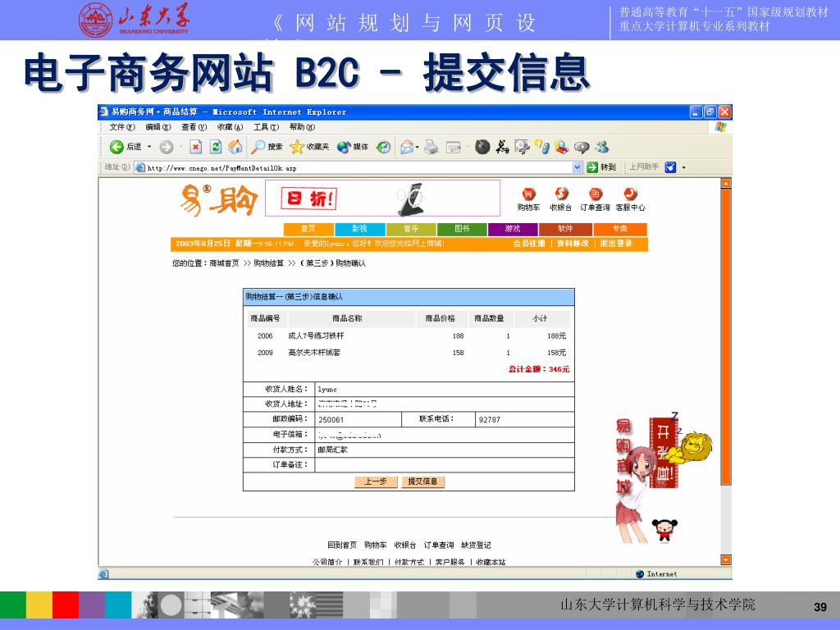Viewport: 840px width, 630px height.
Task: Expand the Back button history dropdown arrow
Action: tap(149, 147)
